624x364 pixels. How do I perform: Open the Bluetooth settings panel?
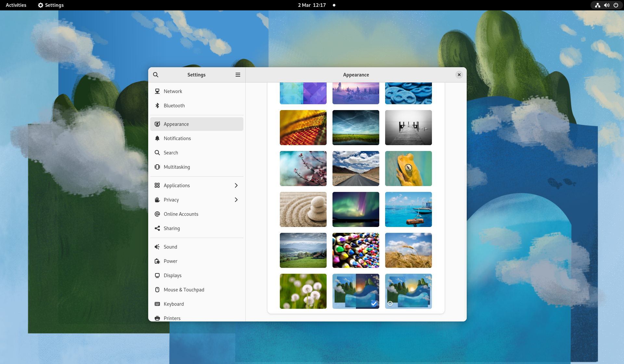[x=197, y=106]
